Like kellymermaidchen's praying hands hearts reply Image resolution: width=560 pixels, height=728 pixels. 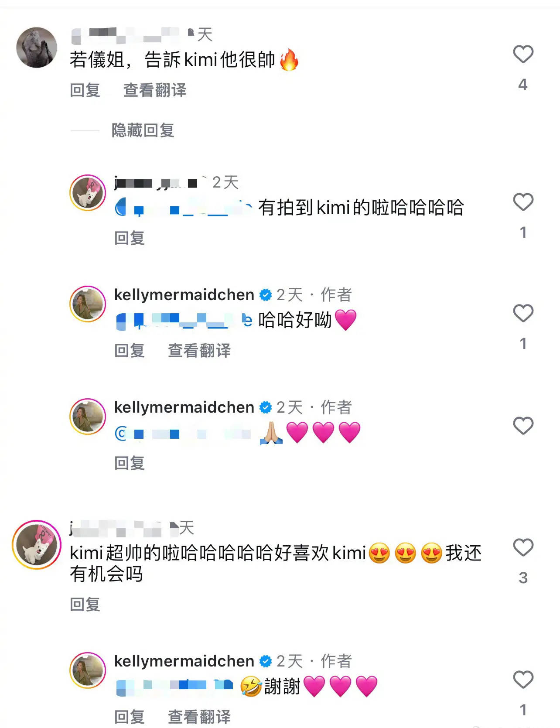click(x=523, y=426)
